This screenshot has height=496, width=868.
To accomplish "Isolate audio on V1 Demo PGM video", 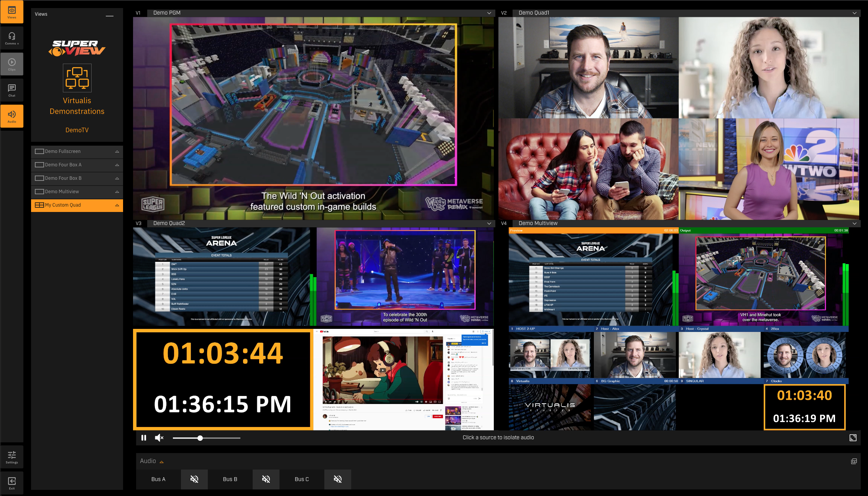I will 314,118.
